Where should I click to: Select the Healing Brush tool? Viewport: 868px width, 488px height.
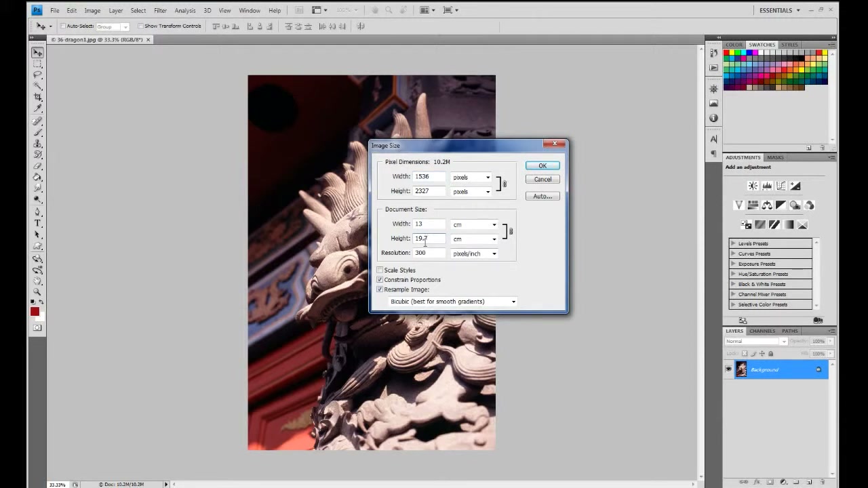click(x=37, y=122)
